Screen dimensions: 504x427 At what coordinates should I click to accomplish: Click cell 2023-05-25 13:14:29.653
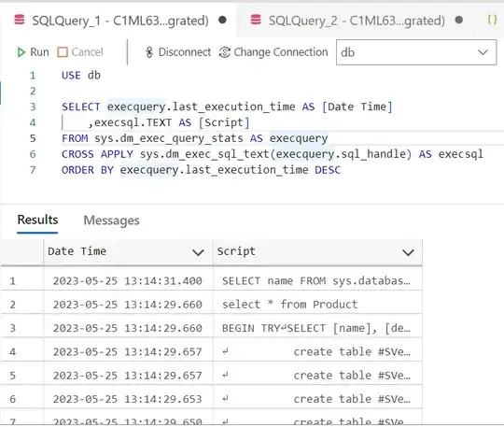click(x=128, y=399)
